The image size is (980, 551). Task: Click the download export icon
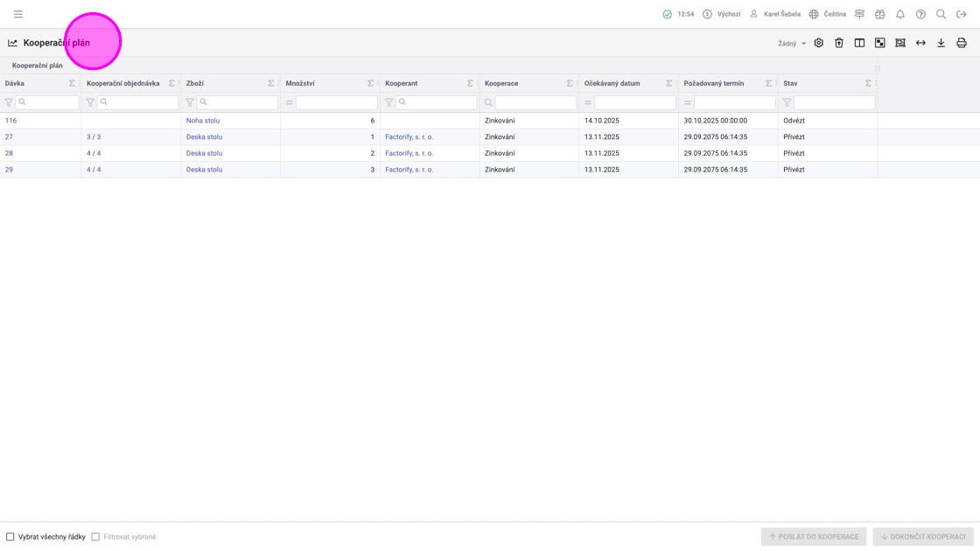(941, 43)
